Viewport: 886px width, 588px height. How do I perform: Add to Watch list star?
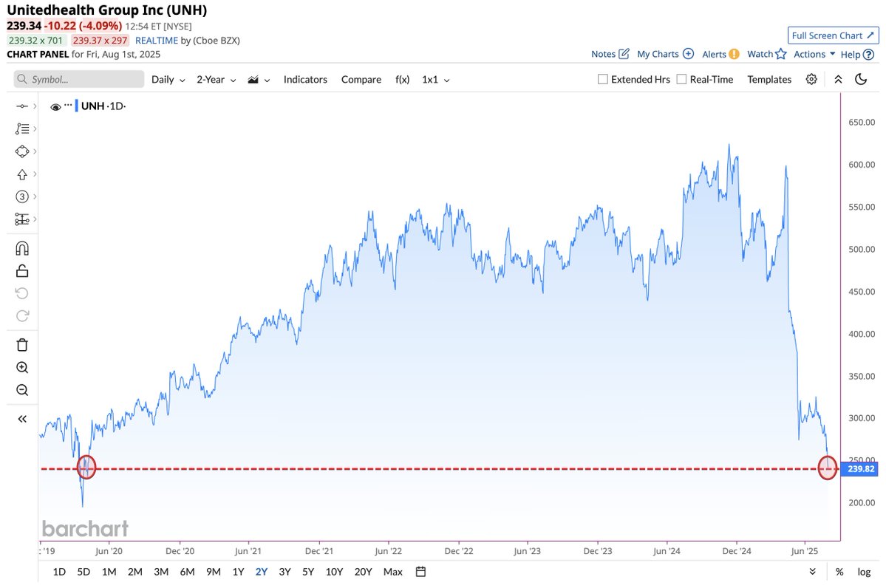(x=766, y=54)
